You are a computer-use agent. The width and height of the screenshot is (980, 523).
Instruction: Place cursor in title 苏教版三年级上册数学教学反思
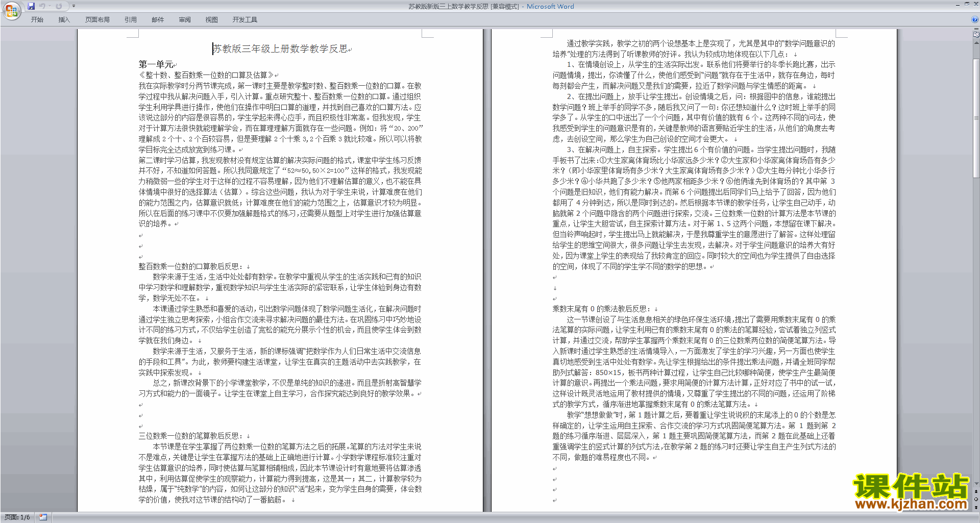click(280, 49)
